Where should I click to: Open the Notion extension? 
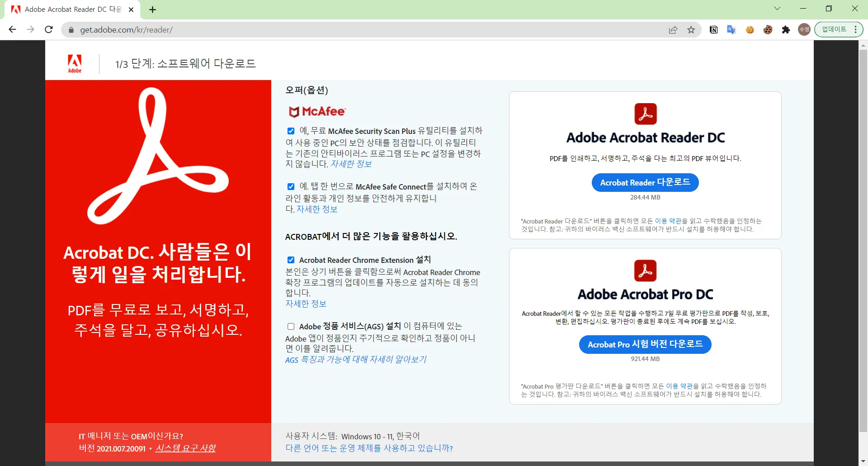(x=714, y=30)
